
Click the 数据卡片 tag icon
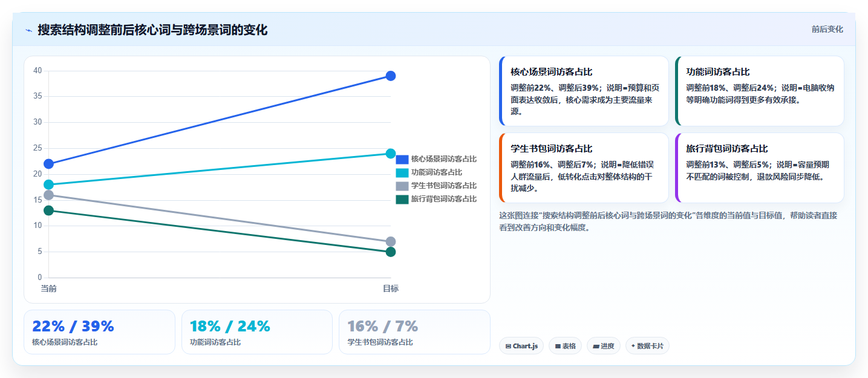(x=633, y=346)
